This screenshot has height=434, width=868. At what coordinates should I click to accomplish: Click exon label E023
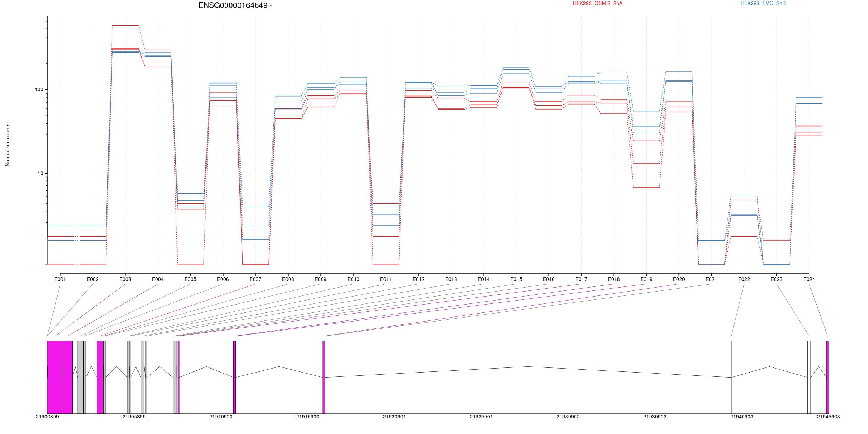click(x=776, y=279)
